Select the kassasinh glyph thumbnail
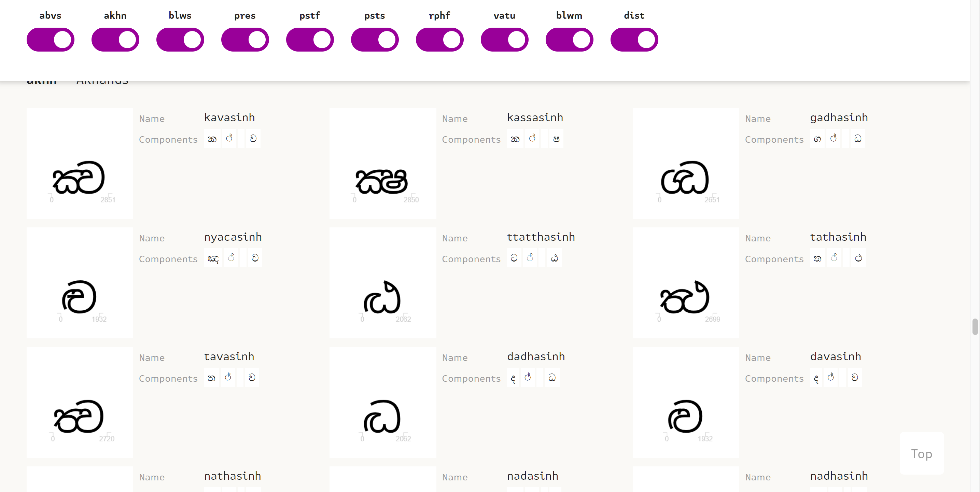Screen dimensions: 980x492 [x=382, y=163]
